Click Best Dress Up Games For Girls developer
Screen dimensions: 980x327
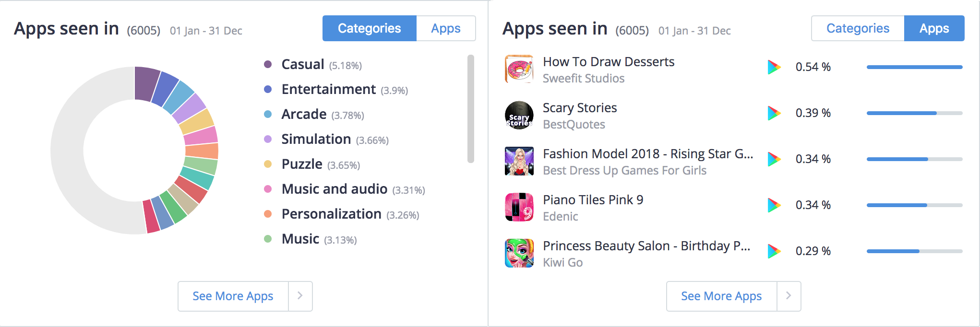pyautogui.click(x=625, y=170)
